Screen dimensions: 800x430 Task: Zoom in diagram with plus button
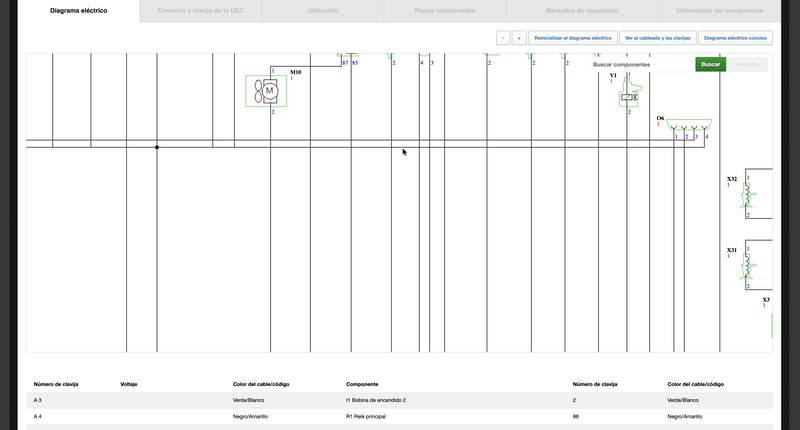coord(519,38)
